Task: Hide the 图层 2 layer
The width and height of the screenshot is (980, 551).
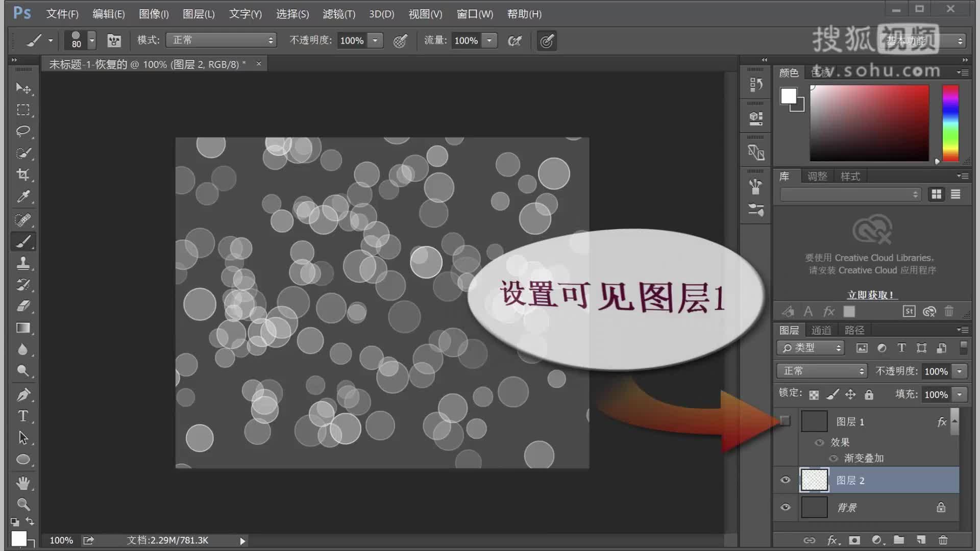Action: tap(786, 480)
